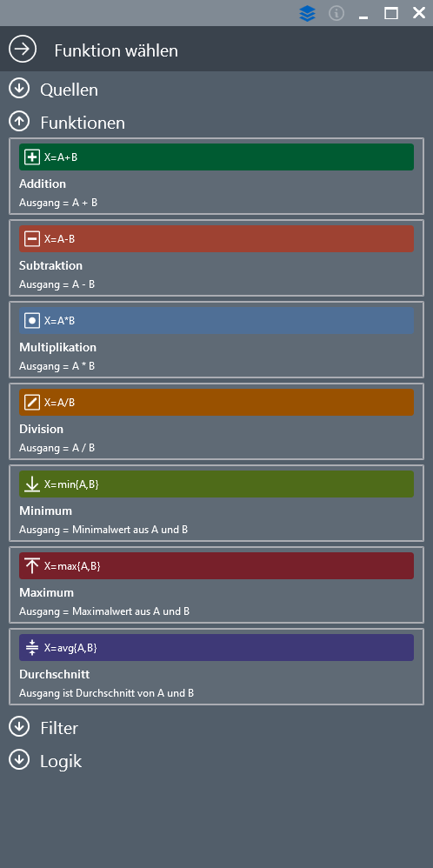Select the green X=A+B function bar
The image size is (433, 868).
[x=216, y=157]
